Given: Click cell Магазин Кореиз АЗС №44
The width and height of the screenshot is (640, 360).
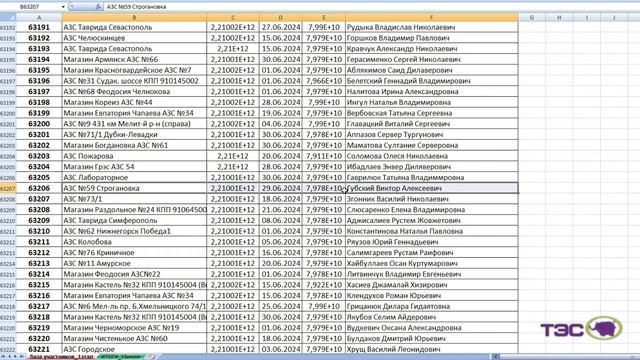Looking at the screenshot, I should (x=134, y=102).
